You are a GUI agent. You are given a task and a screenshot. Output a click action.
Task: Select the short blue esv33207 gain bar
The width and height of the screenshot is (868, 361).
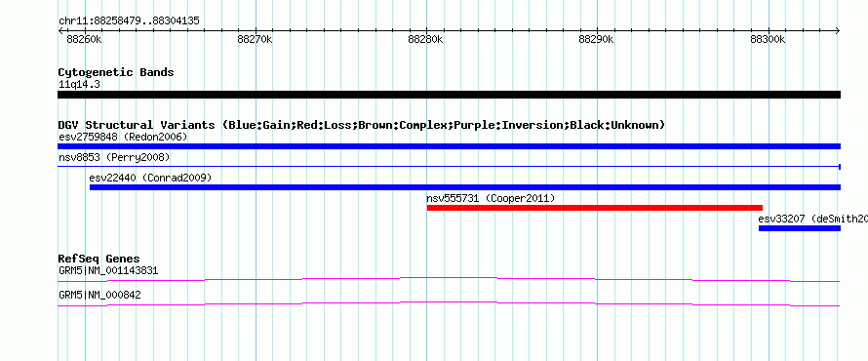(x=800, y=228)
